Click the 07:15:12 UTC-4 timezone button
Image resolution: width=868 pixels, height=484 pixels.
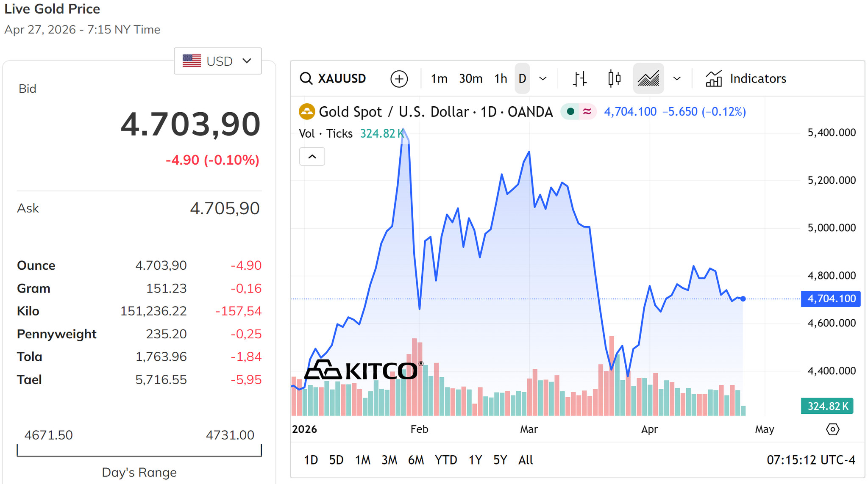pyautogui.click(x=811, y=460)
